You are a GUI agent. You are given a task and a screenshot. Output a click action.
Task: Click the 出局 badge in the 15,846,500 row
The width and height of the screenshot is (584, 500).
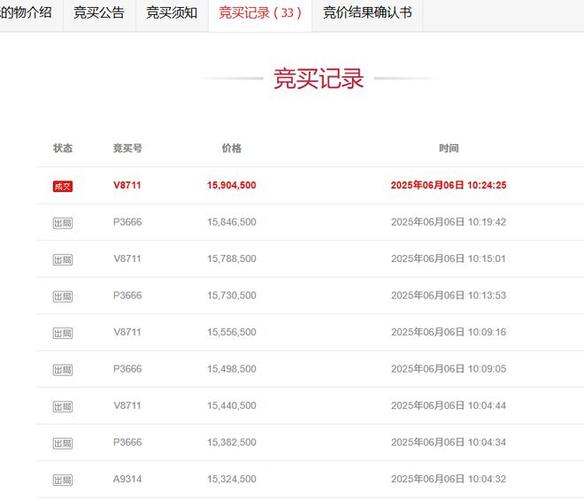pos(63,223)
